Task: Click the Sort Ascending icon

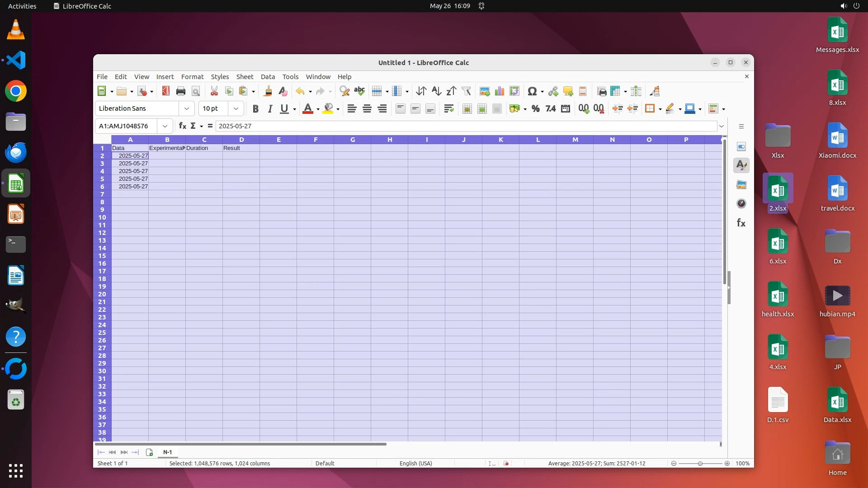Action: point(436,91)
